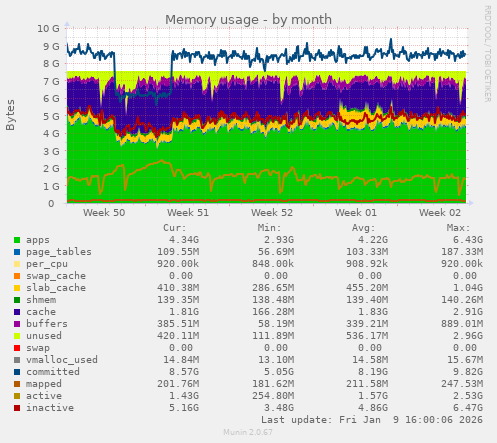Click the 'Week 52' axis label
Image resolution: width=497 pixels, height=443 pixels.
pyautogui.click(x=272, y=213)
